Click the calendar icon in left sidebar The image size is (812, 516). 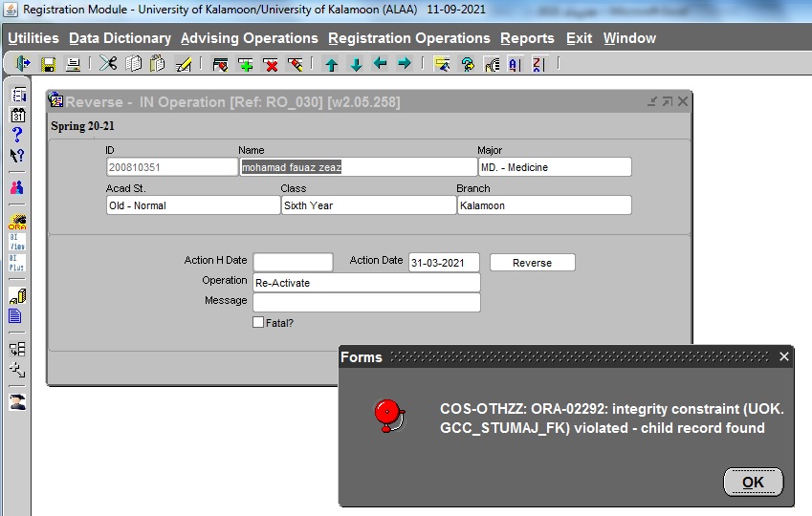click(x=17, y=115)
